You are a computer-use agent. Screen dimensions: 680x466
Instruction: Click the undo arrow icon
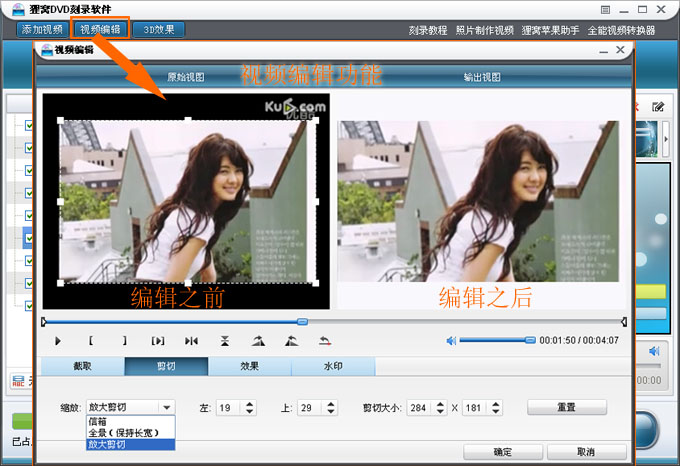(324, 341)
